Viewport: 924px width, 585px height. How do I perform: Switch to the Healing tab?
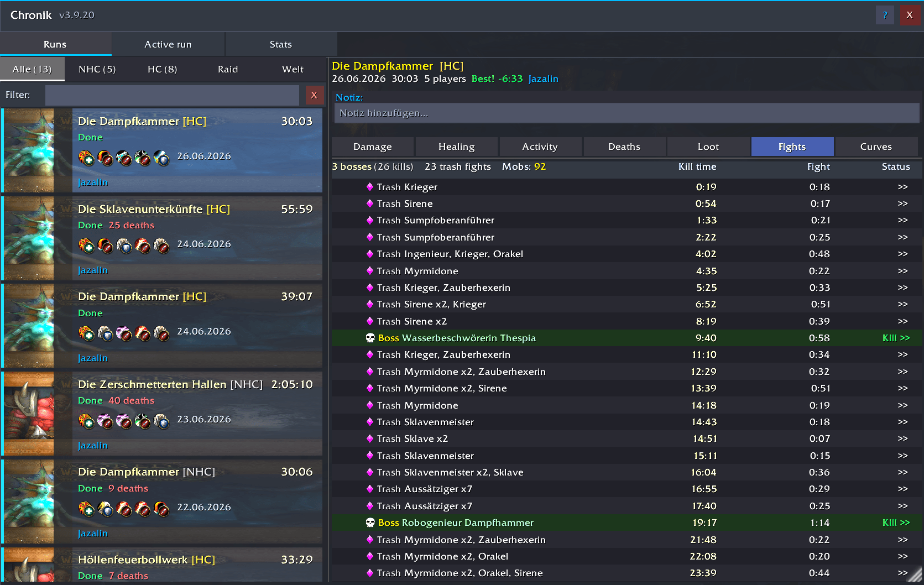point(457,147)
